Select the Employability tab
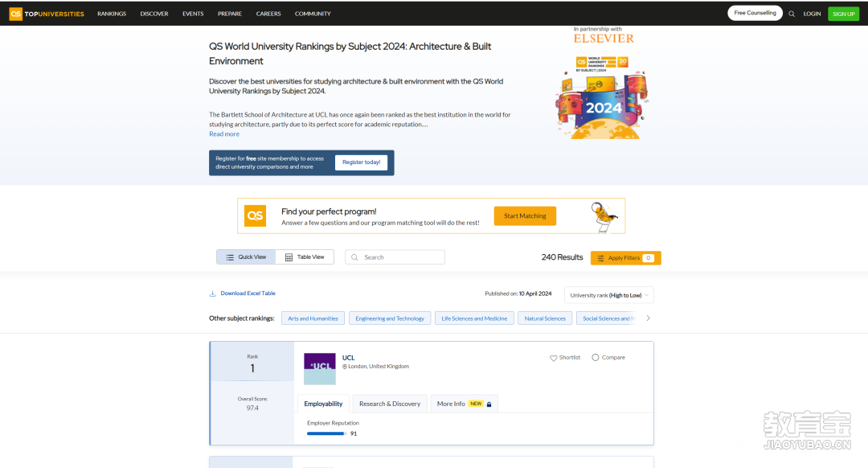This screenshot has width=868, height=468. [x=323, y=404]
